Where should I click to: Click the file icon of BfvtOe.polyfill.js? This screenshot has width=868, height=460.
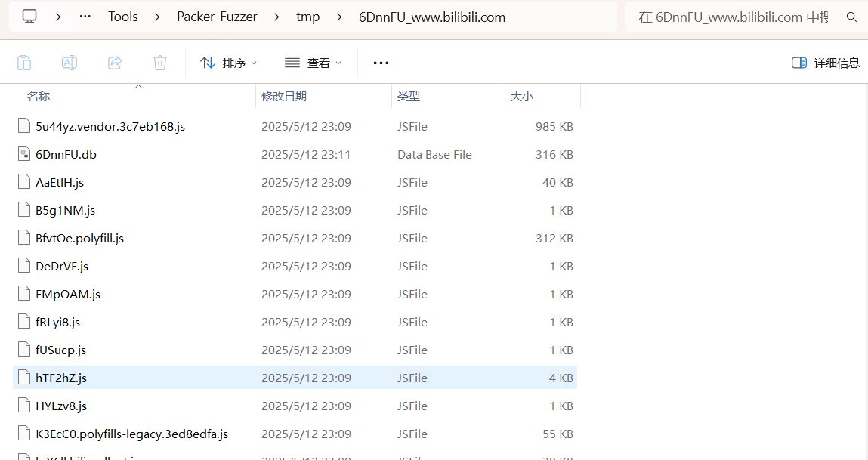pos(24,237)
